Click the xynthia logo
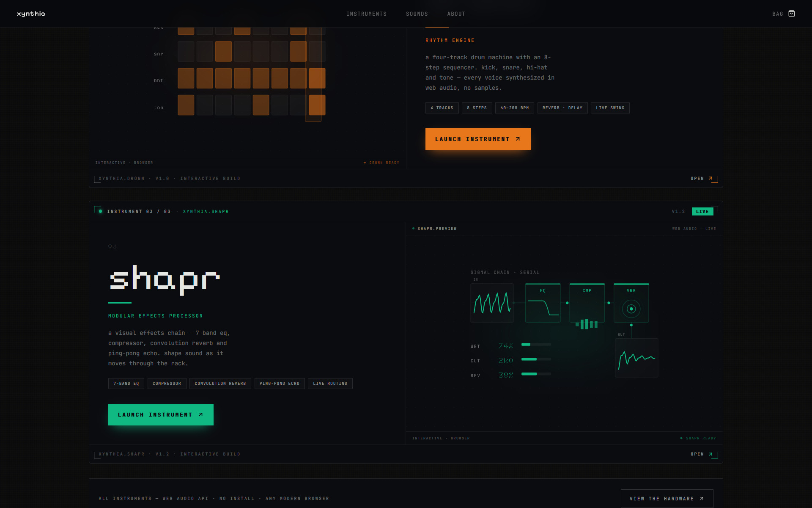812x508 pixels. 31,14
